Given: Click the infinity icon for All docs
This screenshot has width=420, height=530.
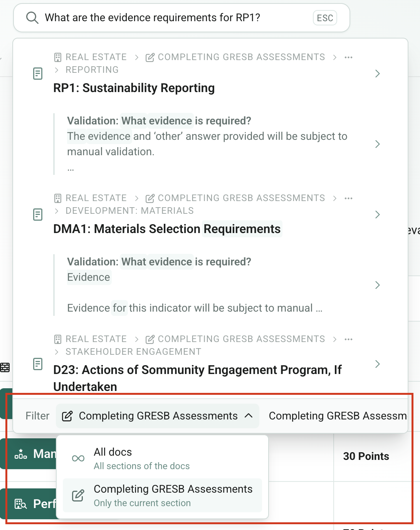Looking at the screenshot, I should [78, 458].
